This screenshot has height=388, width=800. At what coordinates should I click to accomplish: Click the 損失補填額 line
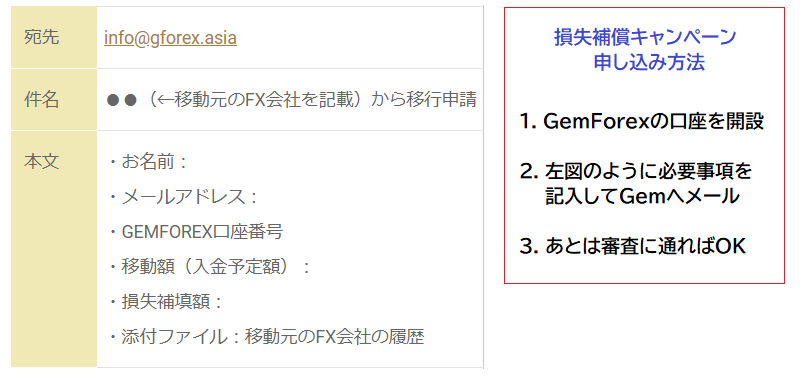[x=165, y=302]
